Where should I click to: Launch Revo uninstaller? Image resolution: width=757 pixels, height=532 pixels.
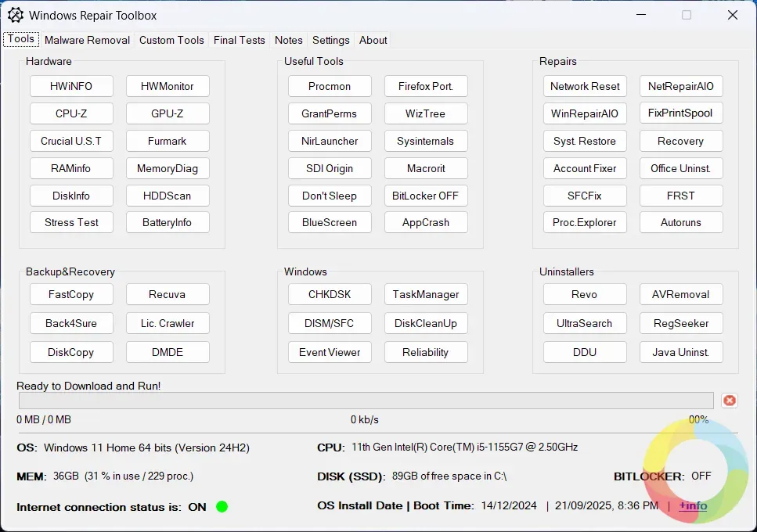585,294
